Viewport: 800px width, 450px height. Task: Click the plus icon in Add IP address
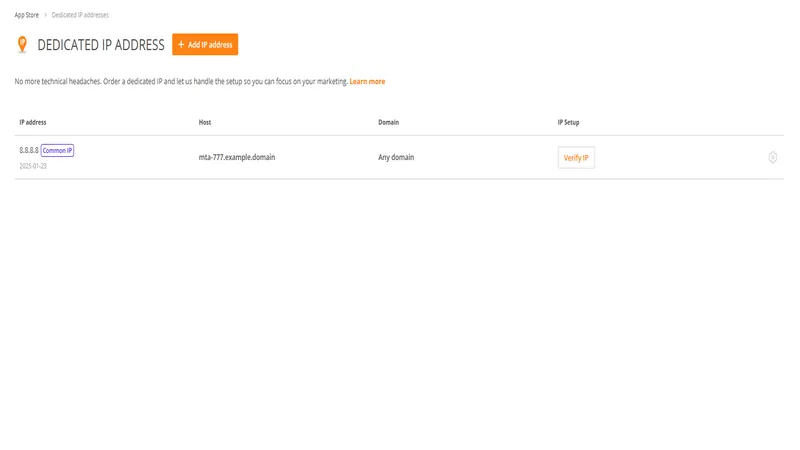181,45
